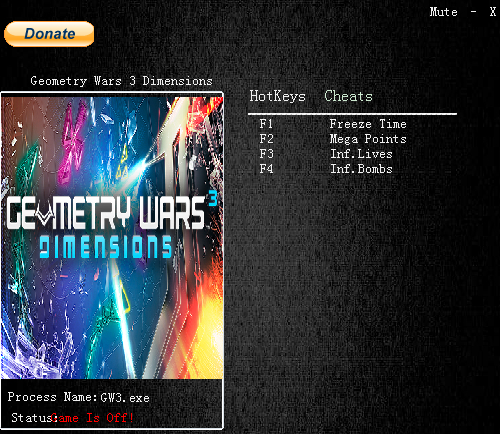Click the Donate button
This screenshot has height=434, width=500.
[49, 34]
